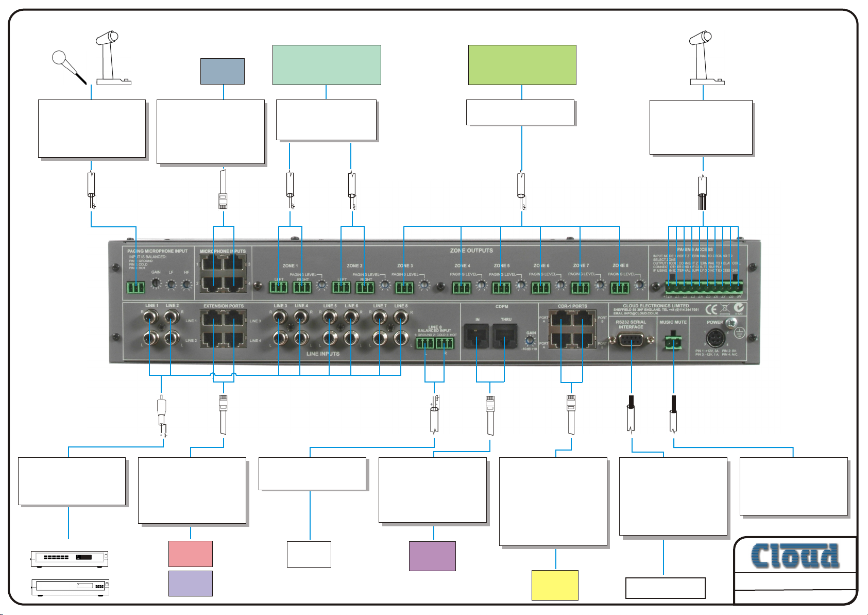Click the yellow box at bottom
The image size is (868, 615).
[555, 585]
